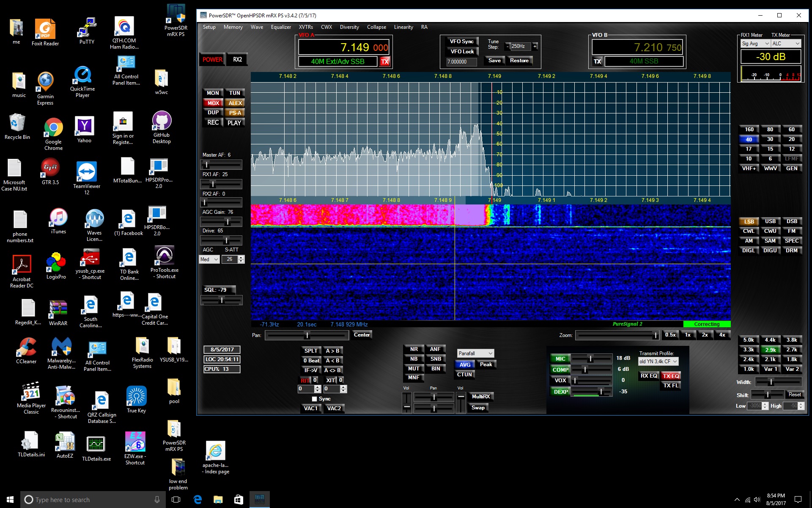Toggle the COMP compressor button

pos(560,370)
